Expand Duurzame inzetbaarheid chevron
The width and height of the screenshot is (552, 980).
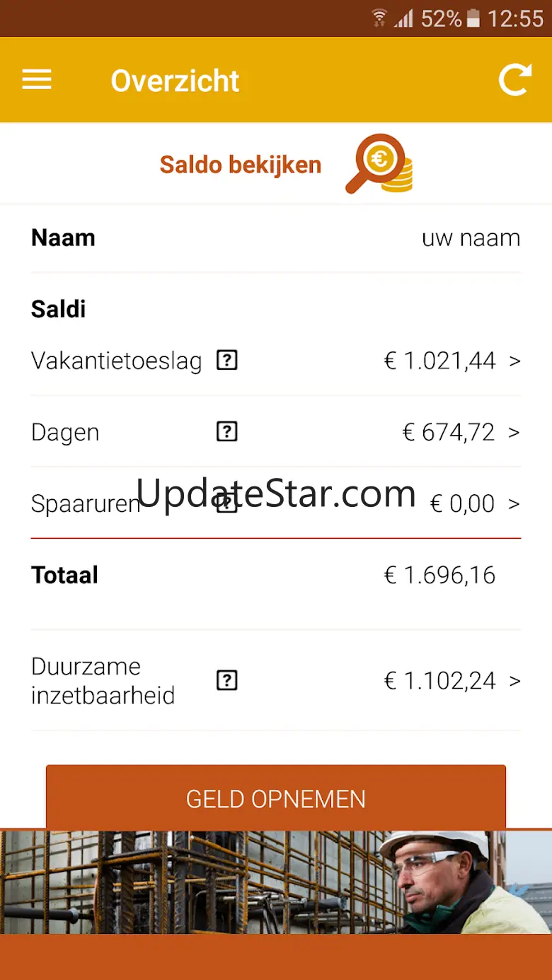[x=514, y=681]
